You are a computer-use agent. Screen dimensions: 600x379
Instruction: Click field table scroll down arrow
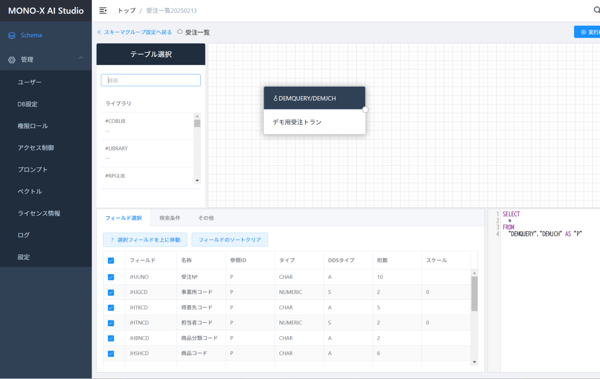pyautogui.click(x=474, y=362)
